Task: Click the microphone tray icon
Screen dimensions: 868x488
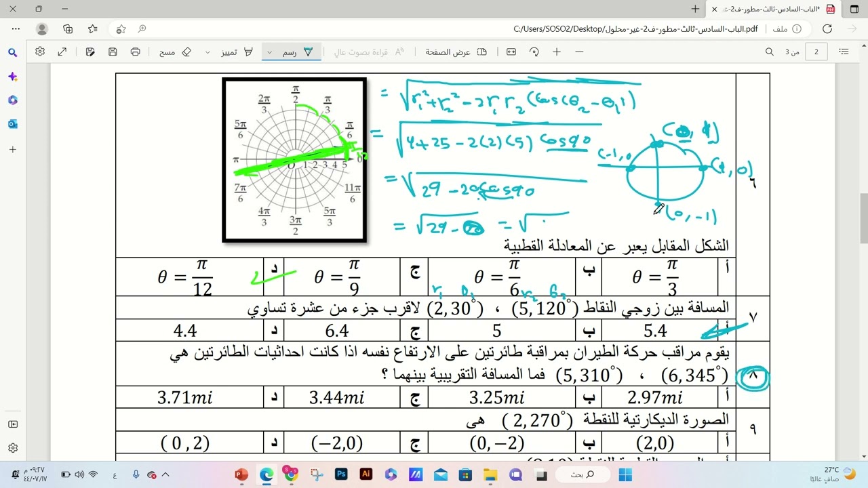Action: coord(136,474)
